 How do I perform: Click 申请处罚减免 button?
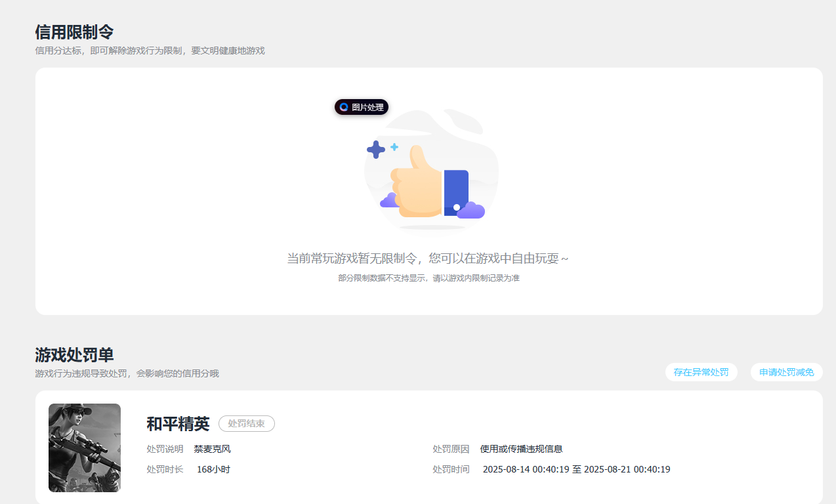(x=786, y=372)
